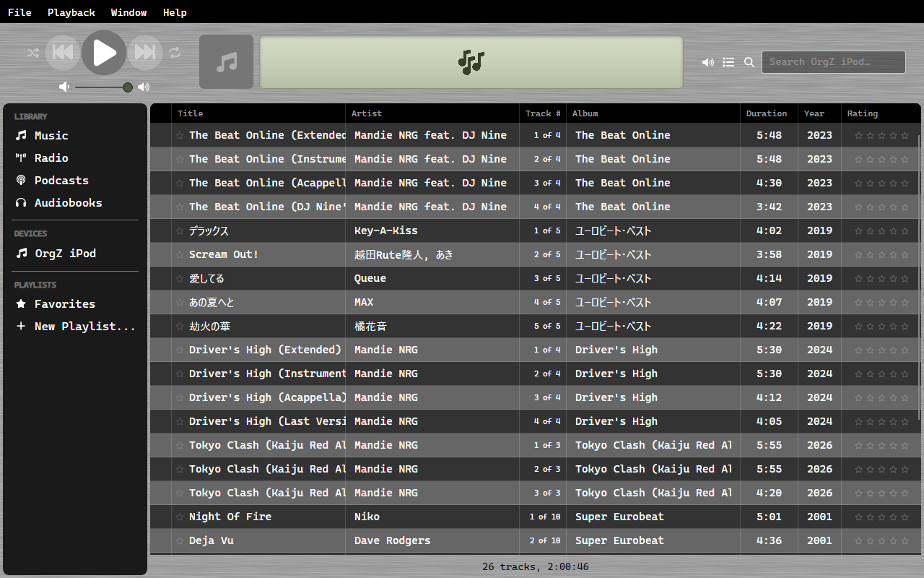Viewport: 924px width, 578px height.
Task: Set rating stars for 劫火の華
Action: 881,326
